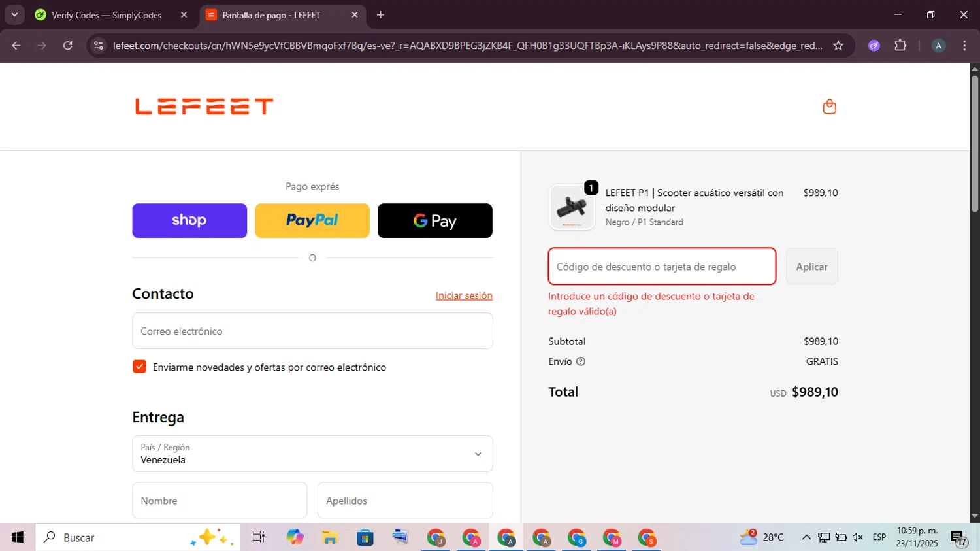Open File Explorer from taskbar
The width and height of the screenshot is (980, 551).
[x=330, y=537]
